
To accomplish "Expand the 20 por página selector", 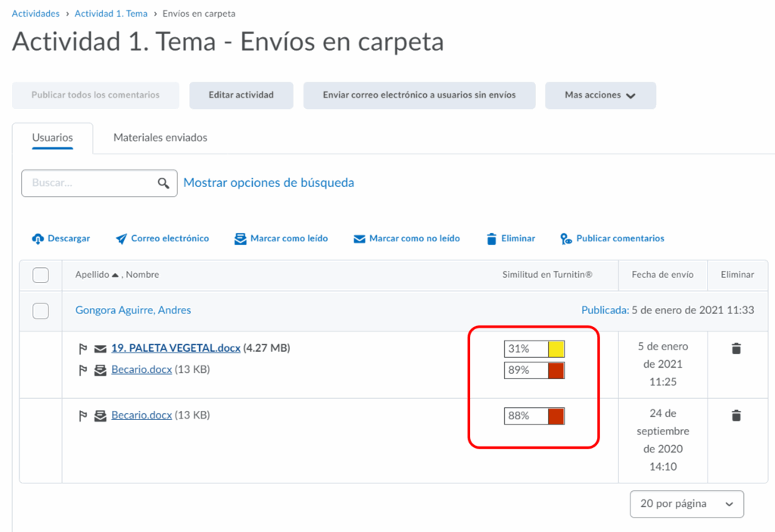I will click(x=686, y=504).
